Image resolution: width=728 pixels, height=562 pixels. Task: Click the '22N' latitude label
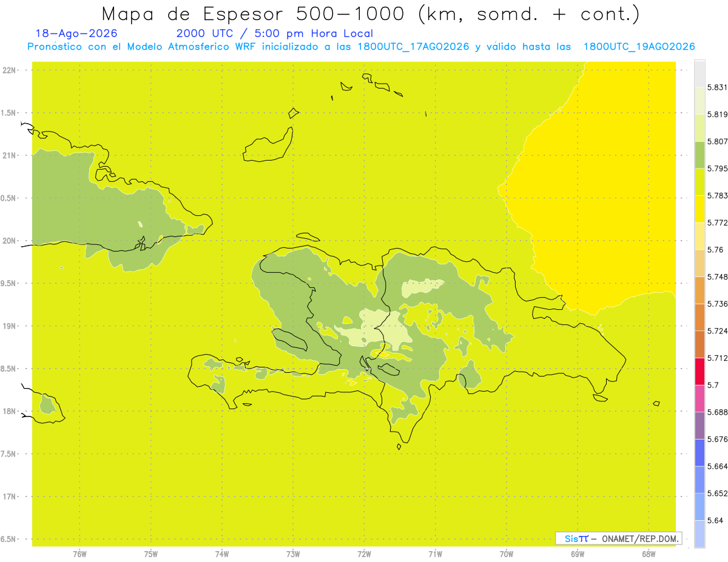pos(10,70)
